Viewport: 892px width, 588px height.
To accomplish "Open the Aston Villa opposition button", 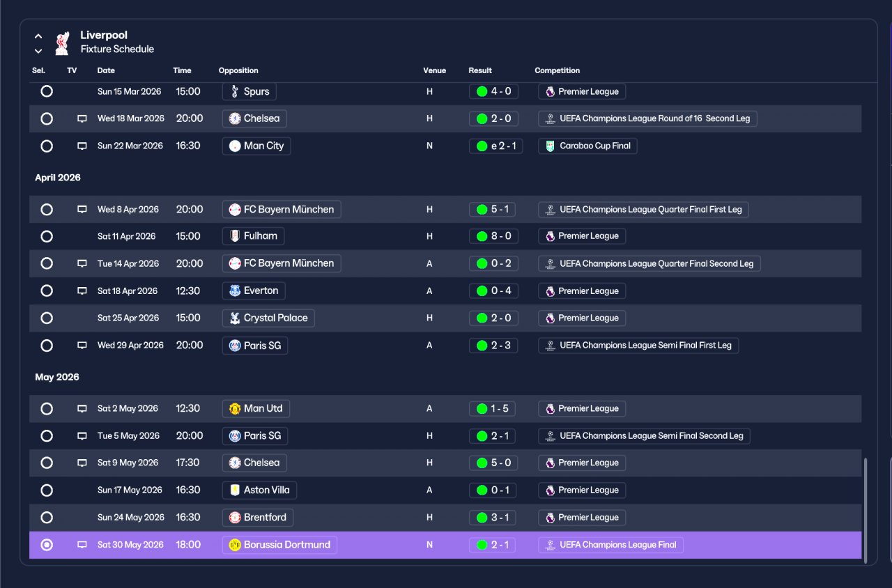I will tap(259, 490).
